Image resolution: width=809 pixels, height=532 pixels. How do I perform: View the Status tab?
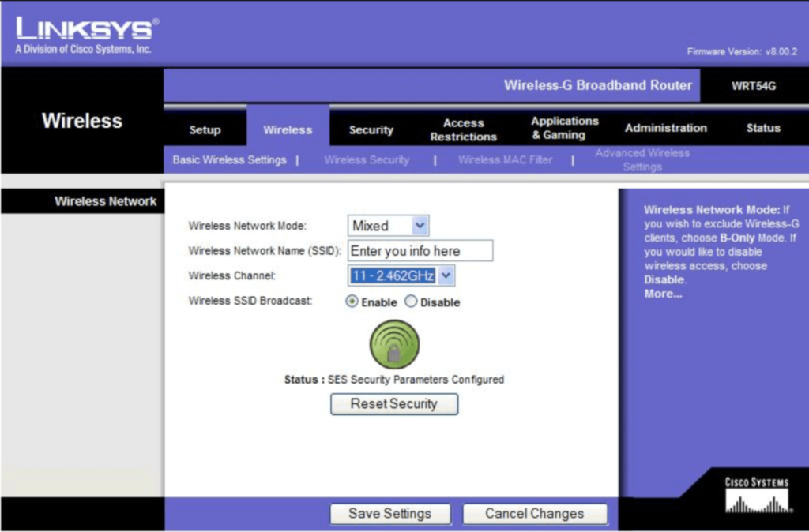763,128
